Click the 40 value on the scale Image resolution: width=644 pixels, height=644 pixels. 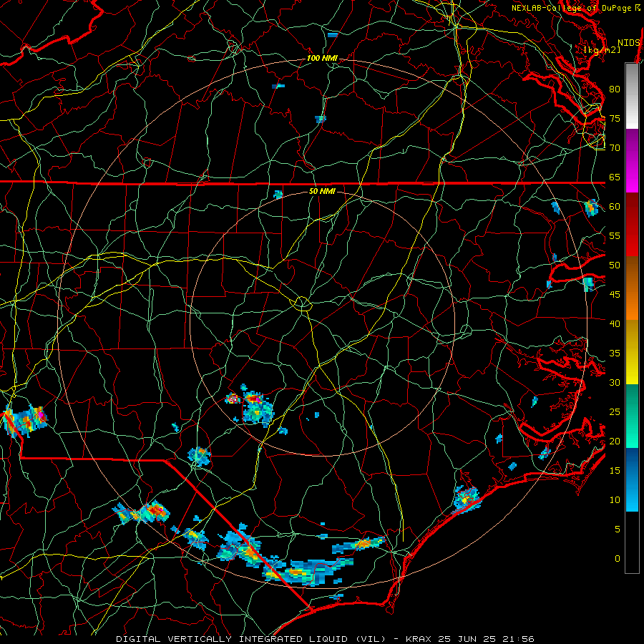[x=615, y=323]
